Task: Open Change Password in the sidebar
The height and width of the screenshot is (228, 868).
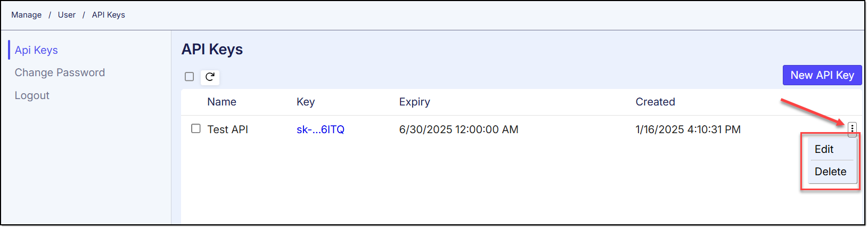Action: [x=60, y=72]
